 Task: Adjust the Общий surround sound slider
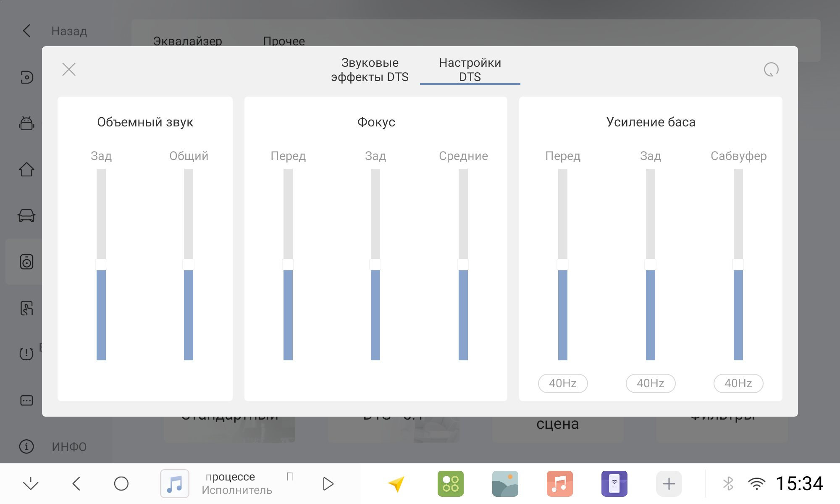point(189,265)
